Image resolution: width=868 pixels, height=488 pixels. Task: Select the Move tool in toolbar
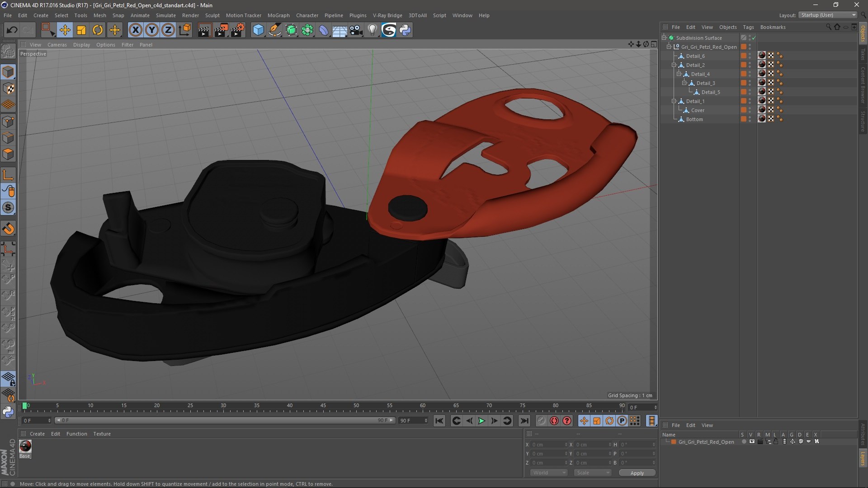(65, 30)
